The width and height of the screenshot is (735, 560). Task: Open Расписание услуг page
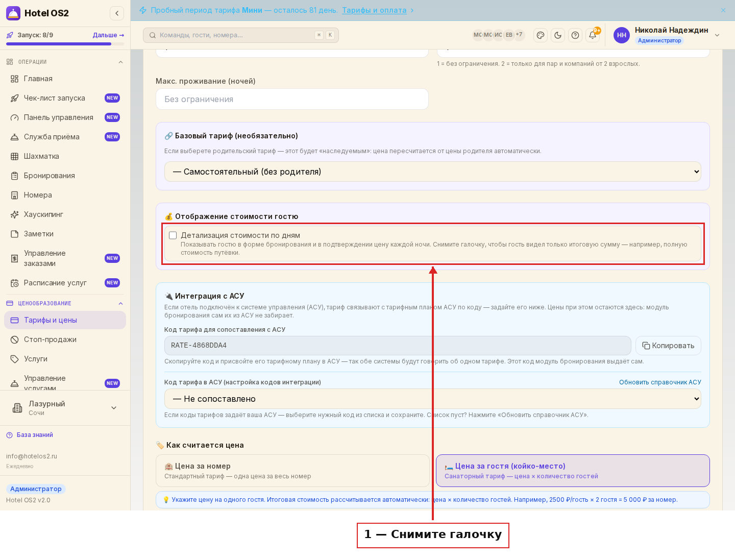coord(65,283)
